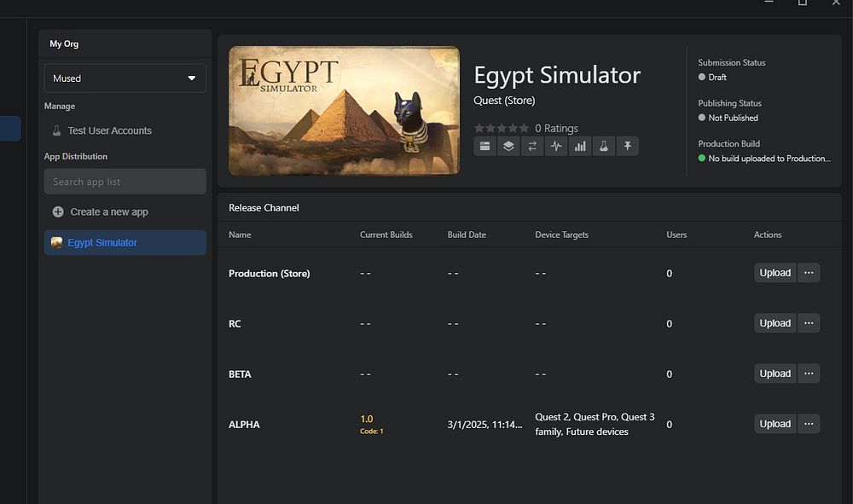Click ALPHA device targets Quest 2, Quest Pro text
This screenshot has width=853, height=504.
coord(595,424)
